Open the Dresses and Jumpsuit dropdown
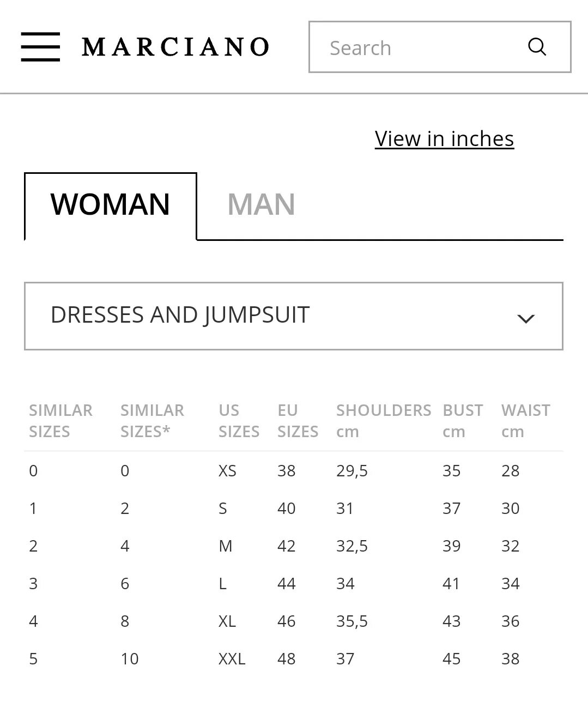588x708 pixels. [294, 316]
